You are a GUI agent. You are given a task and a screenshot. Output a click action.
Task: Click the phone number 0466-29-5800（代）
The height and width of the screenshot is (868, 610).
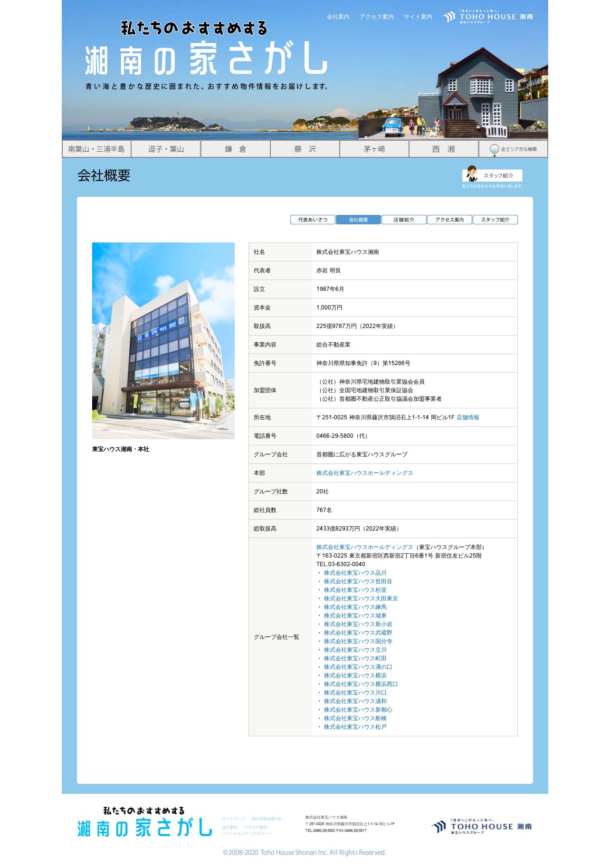[x=343, y=436]
